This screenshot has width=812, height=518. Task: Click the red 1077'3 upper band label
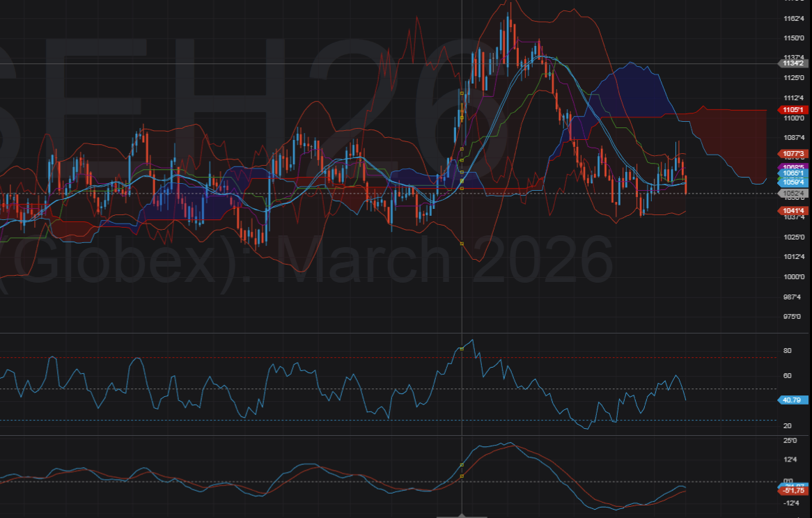pos(793,154)
